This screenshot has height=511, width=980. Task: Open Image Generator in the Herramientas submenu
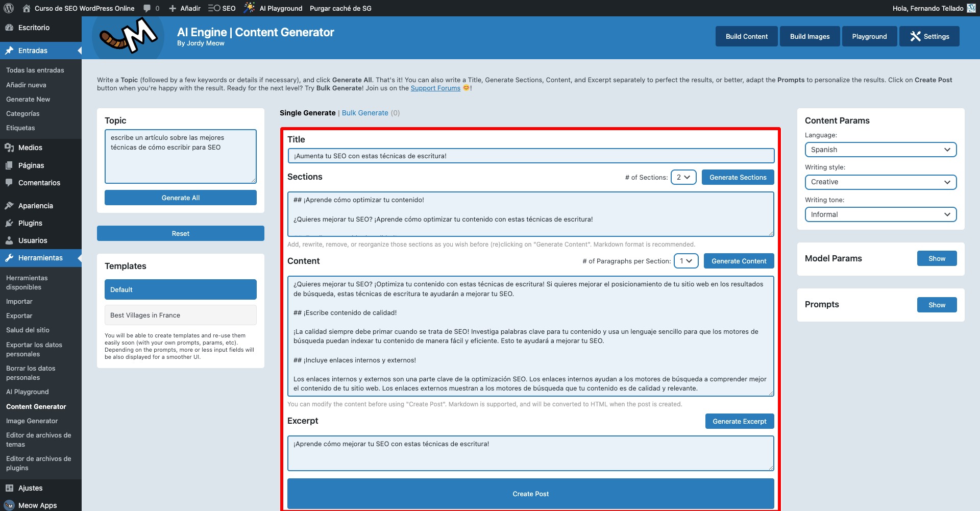pyautogui.click(x=32, y=421)
